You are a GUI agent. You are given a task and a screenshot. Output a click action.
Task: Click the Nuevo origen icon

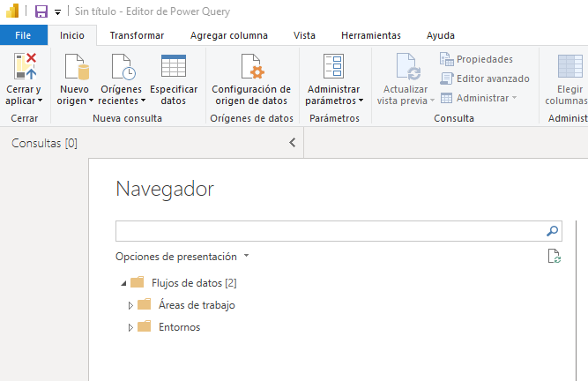tap(77, 66)
